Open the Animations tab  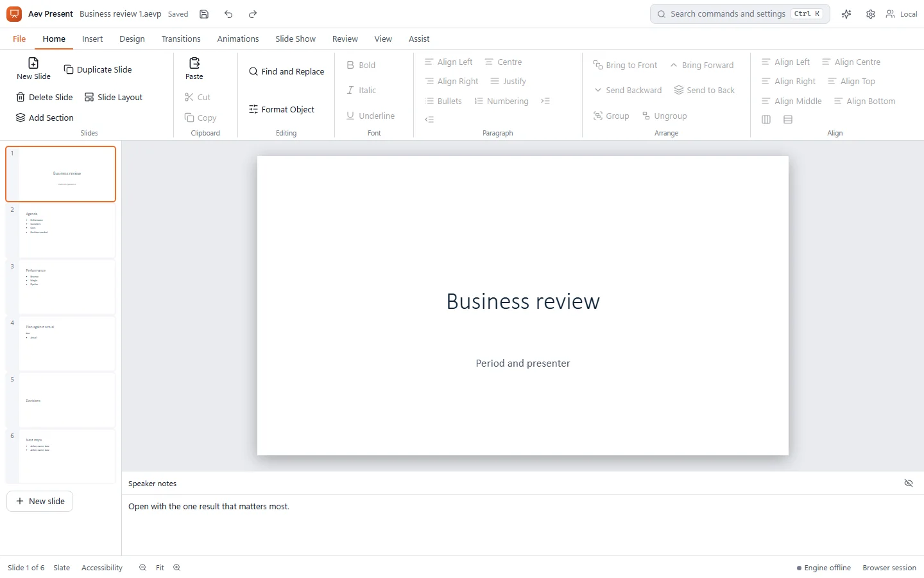(238, 39)
